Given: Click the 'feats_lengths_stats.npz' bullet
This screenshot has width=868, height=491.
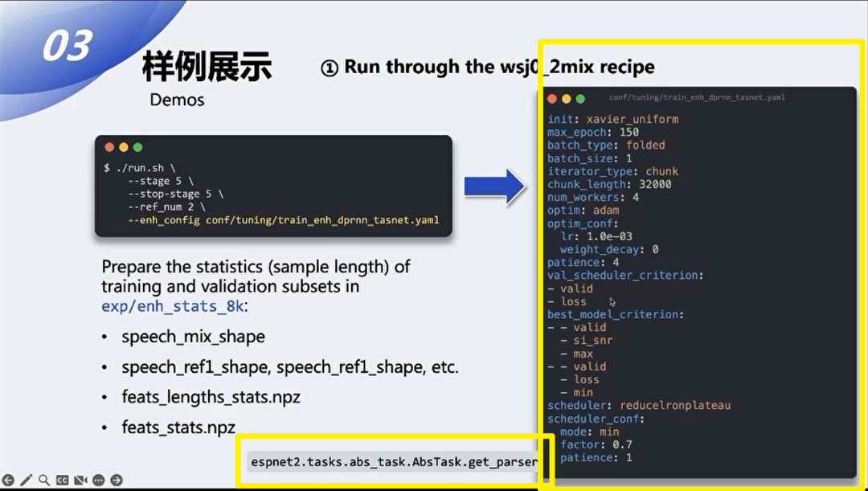Looking at the screenshot, I should (x=211, y=397).
